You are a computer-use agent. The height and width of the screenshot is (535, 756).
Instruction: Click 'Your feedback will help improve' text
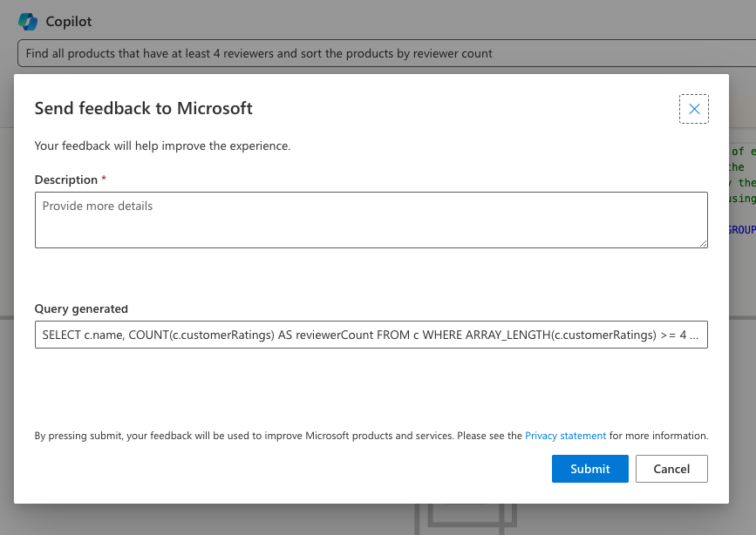click(x=162, y=146)
